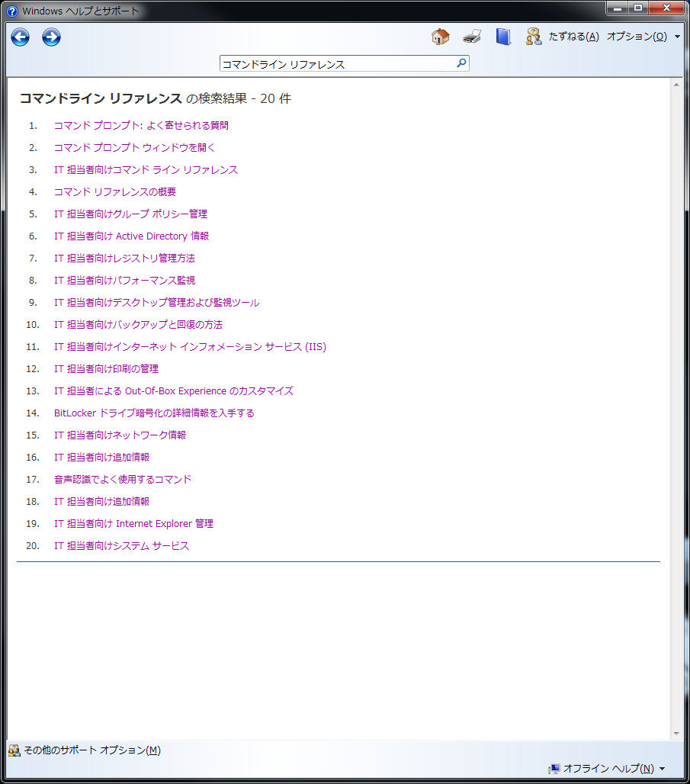
Task: Open IT 担当者向けレジストリ管理方法
Action: click(x=124, y=258)
